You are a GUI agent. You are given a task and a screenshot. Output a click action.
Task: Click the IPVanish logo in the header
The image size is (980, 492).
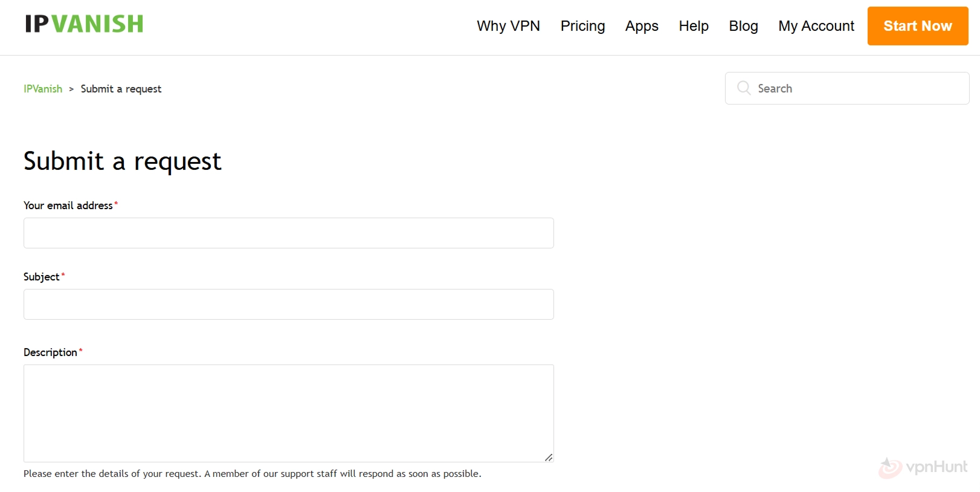[84, 24]
